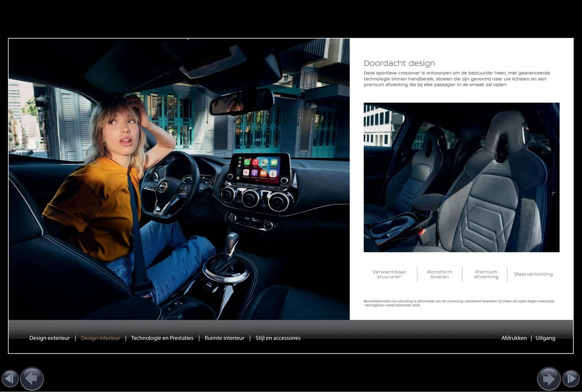Click the next page forward arrow
This screenshot has height=392, width=582.
click(549, 378)
